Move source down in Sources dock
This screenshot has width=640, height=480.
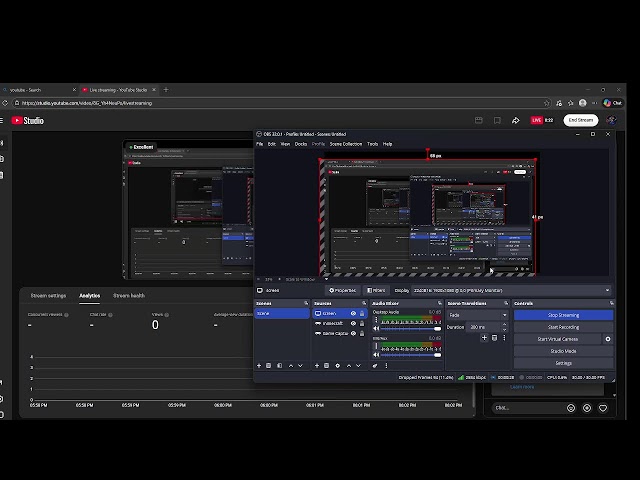pyautogui.click(x=358, y=366)
